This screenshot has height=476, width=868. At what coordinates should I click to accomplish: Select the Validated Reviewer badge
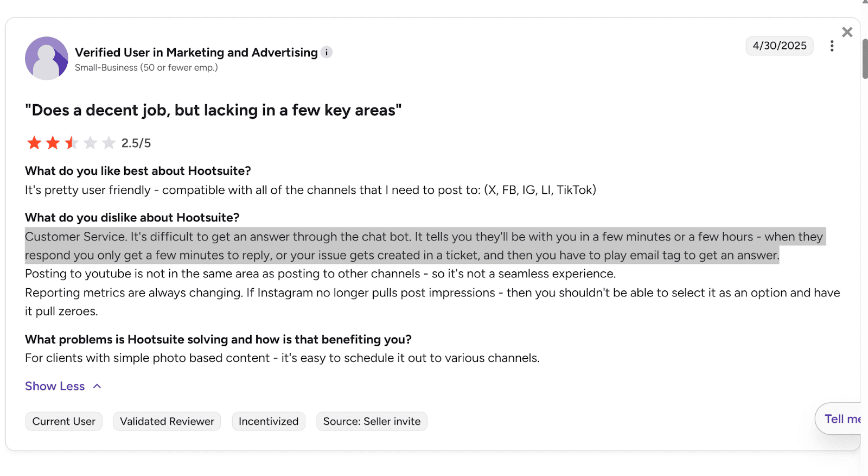point(167,421)
